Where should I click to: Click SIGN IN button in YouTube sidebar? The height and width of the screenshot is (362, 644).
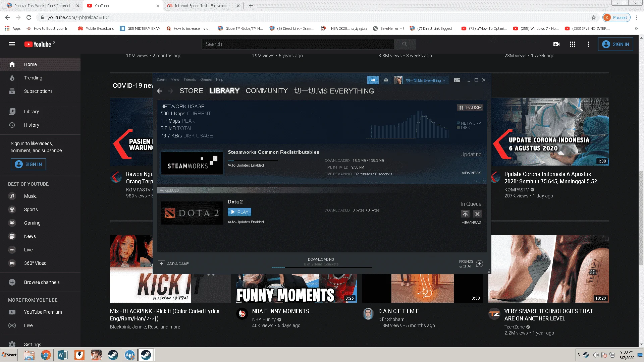28,164
